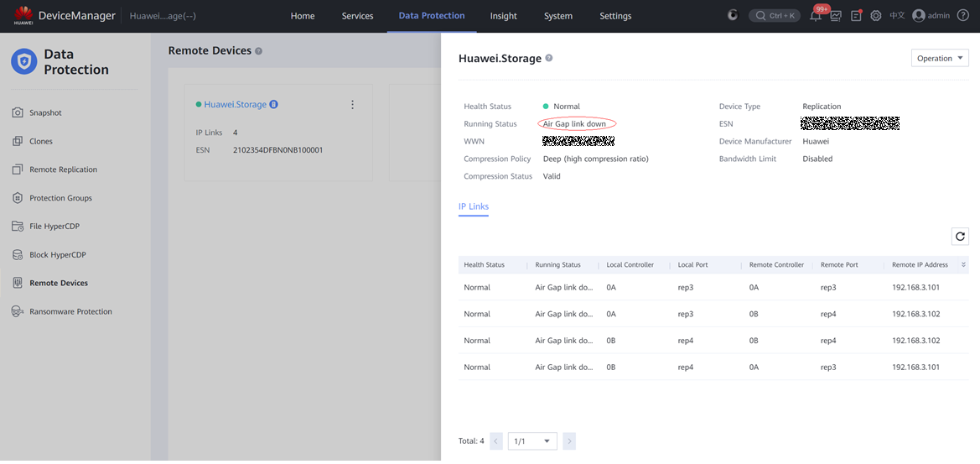
Task: Click help icon next to Remote Devices heading
Action: 258,51
